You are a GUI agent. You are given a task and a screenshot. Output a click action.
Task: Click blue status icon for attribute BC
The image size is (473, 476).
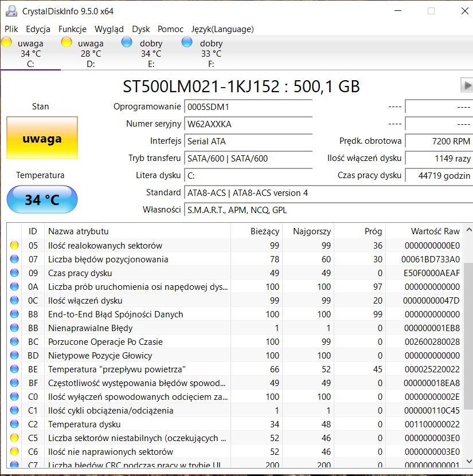click(14, 341)
